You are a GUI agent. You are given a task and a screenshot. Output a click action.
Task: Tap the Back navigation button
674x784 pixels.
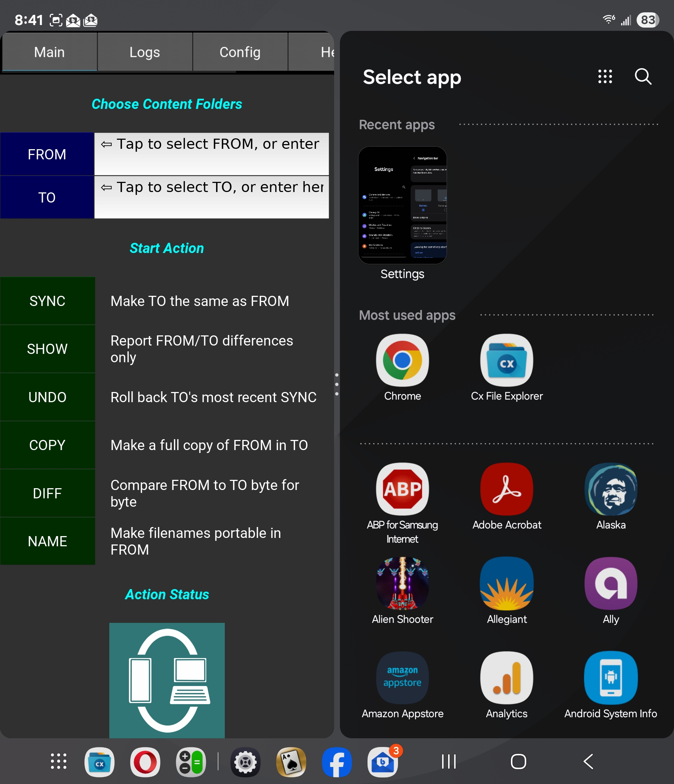(x=588, y=761)
